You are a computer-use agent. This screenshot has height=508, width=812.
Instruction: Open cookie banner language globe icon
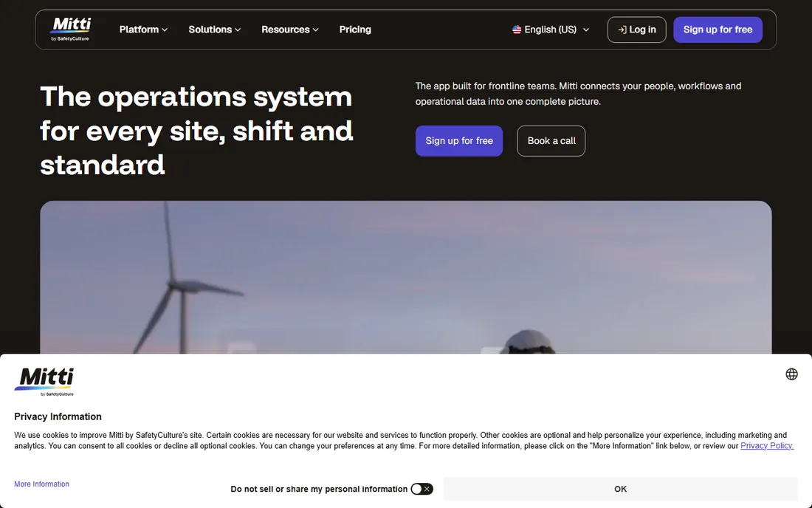pos(791,374)
